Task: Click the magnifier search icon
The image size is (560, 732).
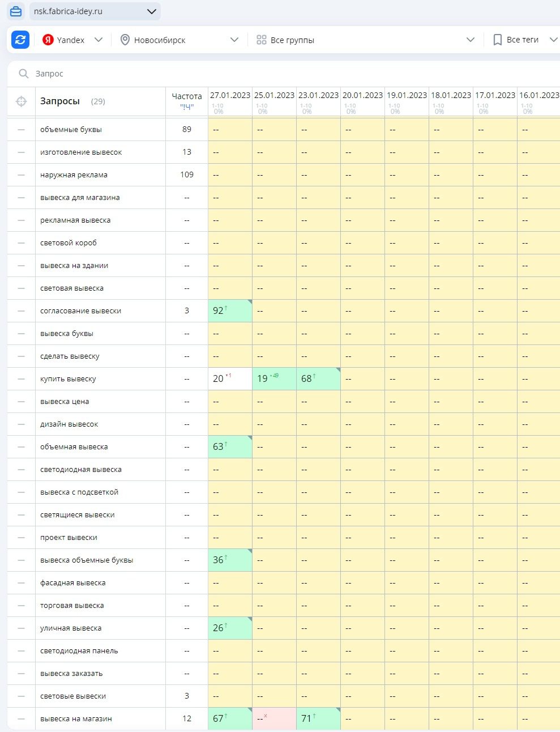Action: pyautogui.click(x=23, y=74)
